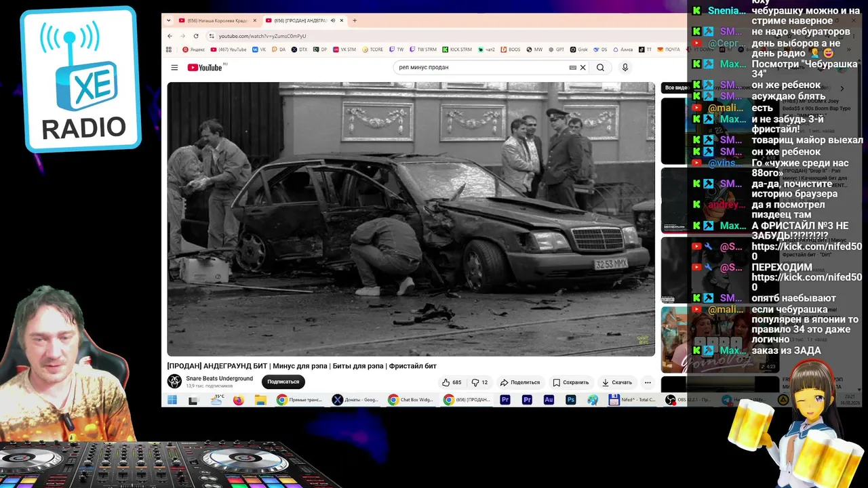Switch to the Прямые трансляции Chrome taskbar window
Screen dimensions: 868x488
299,400
